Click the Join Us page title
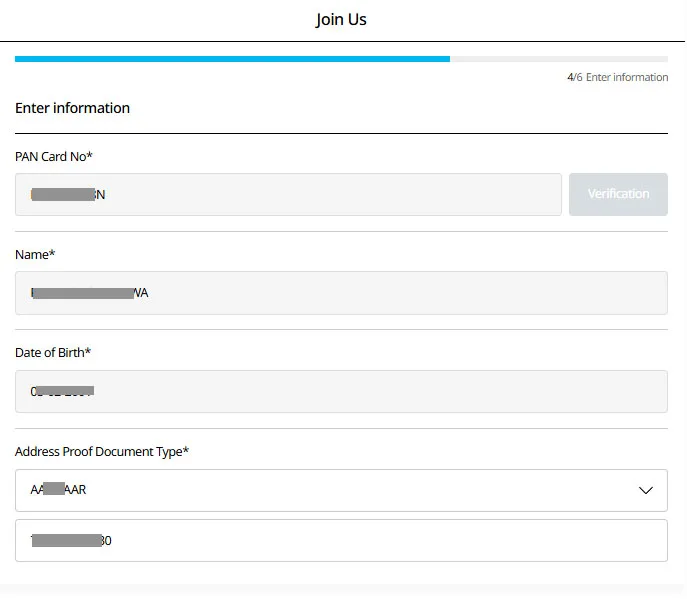Screen dimensions: 687x599 tap(341, 20)
